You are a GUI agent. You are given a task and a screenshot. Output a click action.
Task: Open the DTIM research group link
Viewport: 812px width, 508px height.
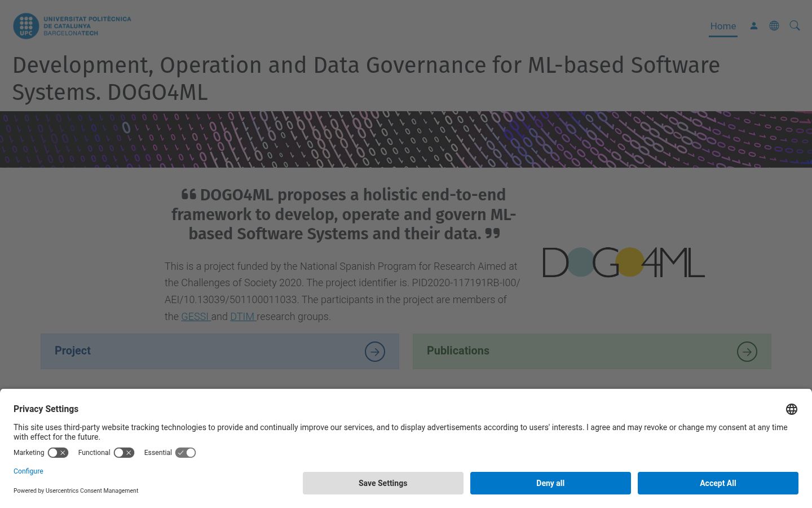[x=243, y=317]
